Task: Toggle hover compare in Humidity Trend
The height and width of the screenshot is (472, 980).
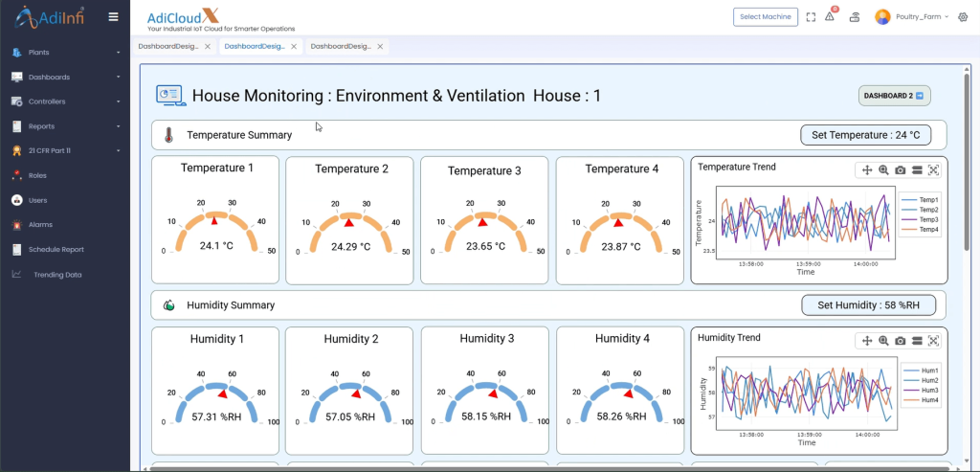Action: (917, 341)
